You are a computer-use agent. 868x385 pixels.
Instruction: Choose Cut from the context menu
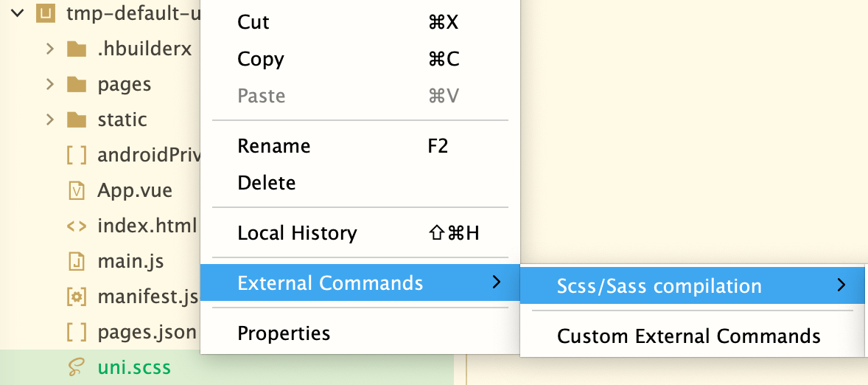pyautogui.click(x=253, y=22)
